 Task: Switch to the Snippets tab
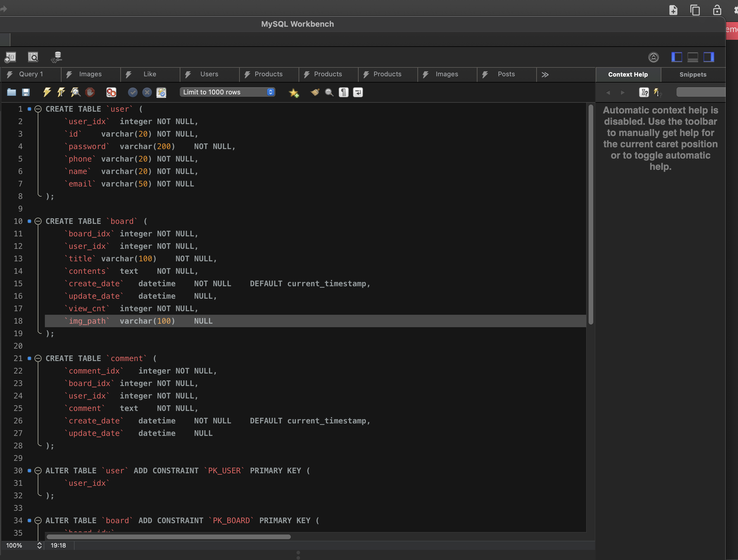pyautogui.click(x=693, y=75)
